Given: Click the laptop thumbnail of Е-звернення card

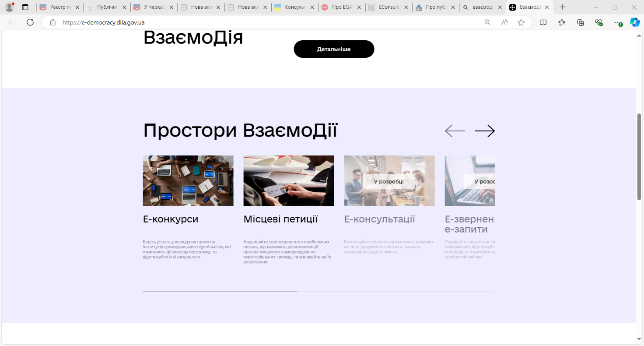Looking at the screenshot, I should 470,180.
